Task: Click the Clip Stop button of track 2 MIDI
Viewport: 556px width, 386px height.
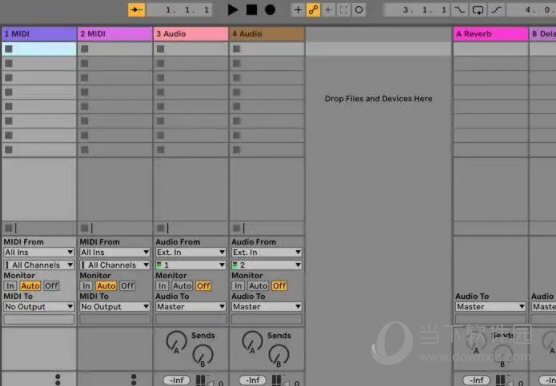Action: (x=85, y=228)
